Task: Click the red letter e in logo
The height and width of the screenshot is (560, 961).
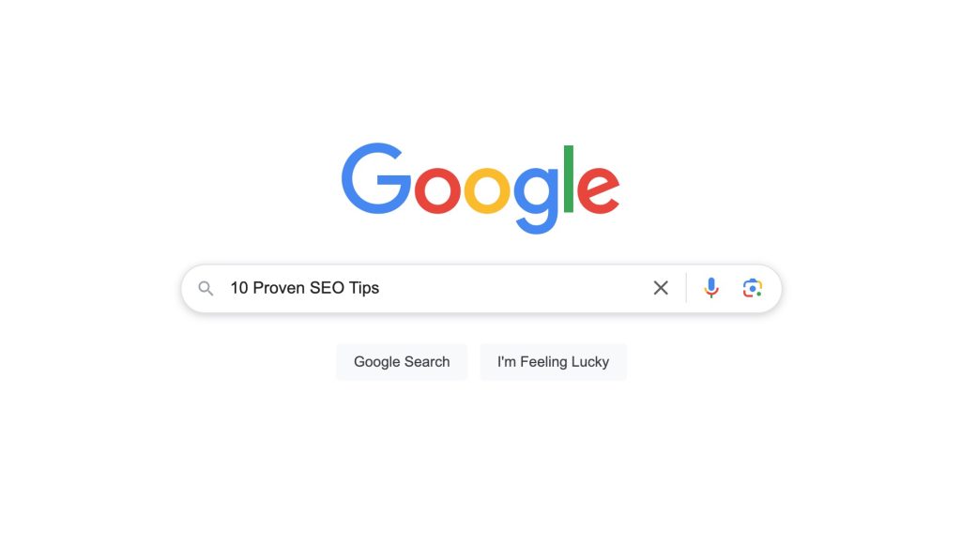Action: tap(598, 189)
